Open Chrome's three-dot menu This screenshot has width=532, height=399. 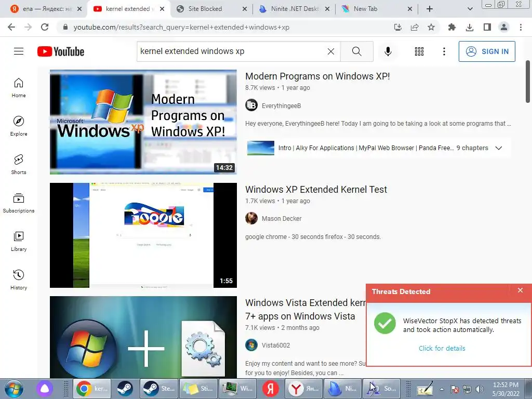[x=521, y=27]
